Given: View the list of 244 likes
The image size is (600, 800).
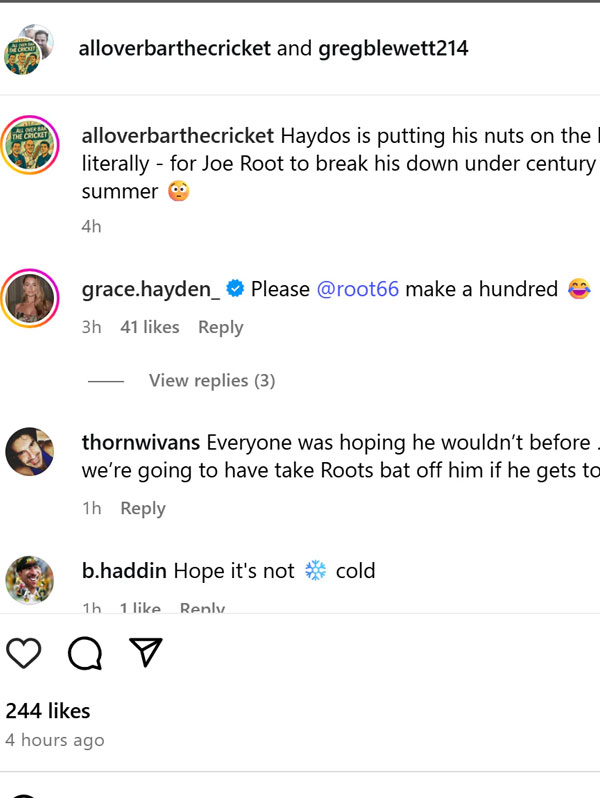Looking at the screenshot, I should click(x=48, y=711).
